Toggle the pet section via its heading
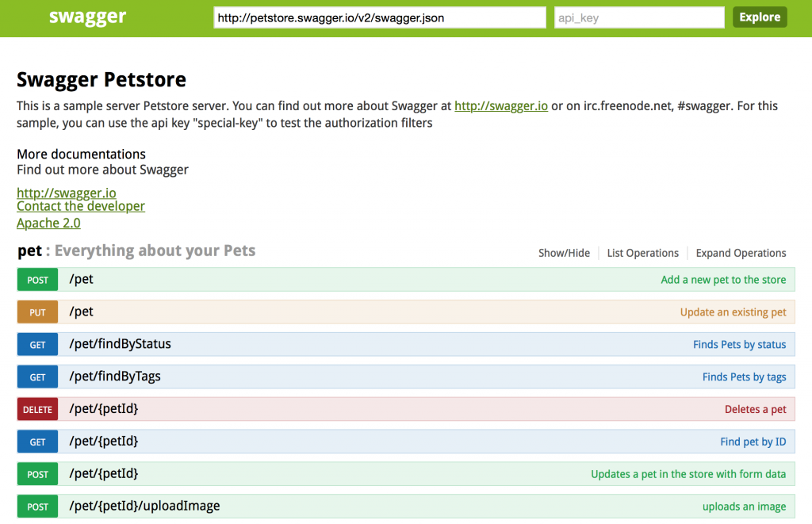812x524 pixels. click(136, 251)
